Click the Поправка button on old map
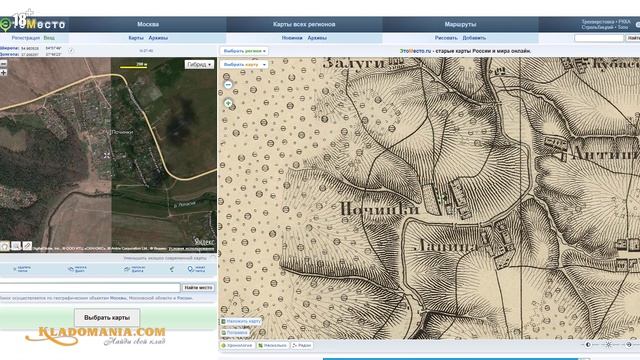640x360 pixels. 235,333
